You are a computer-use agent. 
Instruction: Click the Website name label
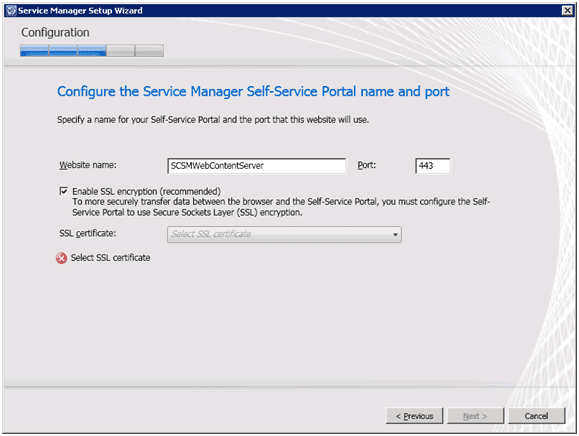[88, 165]
